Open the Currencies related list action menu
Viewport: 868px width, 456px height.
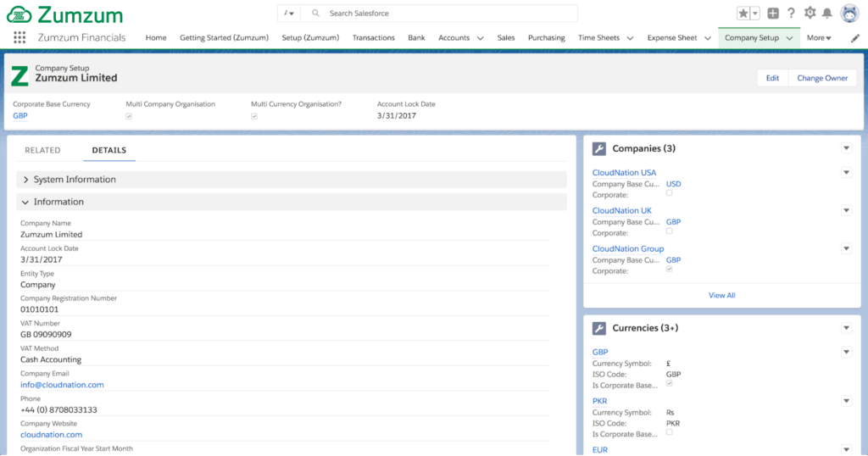pos(847,328)
